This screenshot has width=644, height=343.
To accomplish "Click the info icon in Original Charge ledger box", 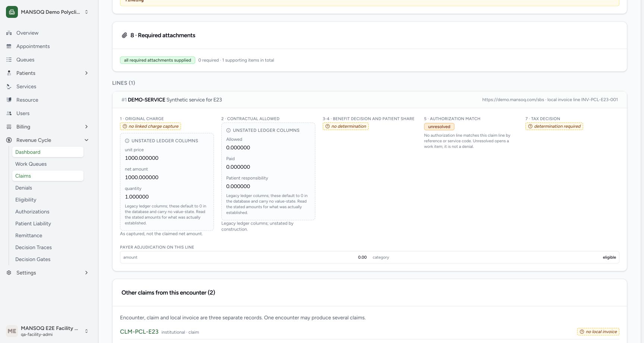I will [127, 141].
